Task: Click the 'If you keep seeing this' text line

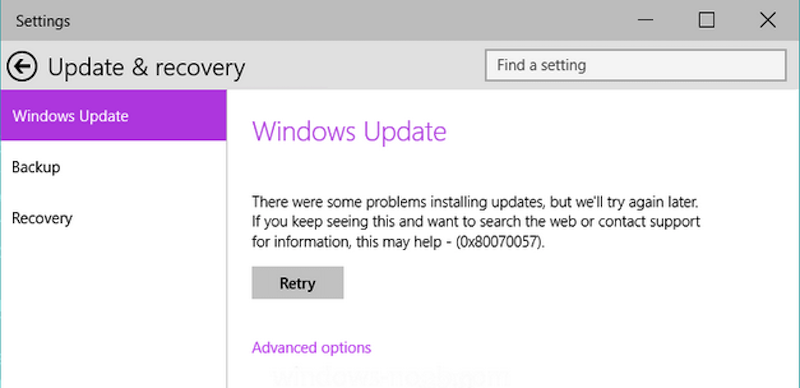Action: 476,222
